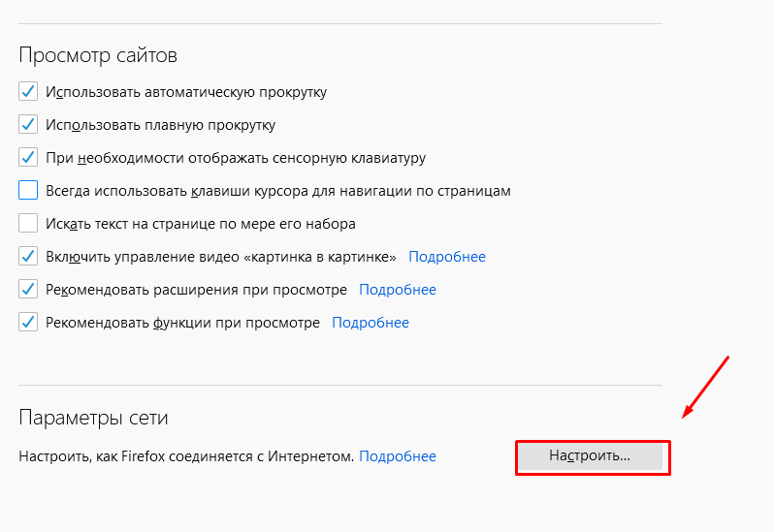Uncheck the 'Рекомендовать функции при просмотре' checkbox
Viewport: 774px width, 532px height.
[28, 323]
